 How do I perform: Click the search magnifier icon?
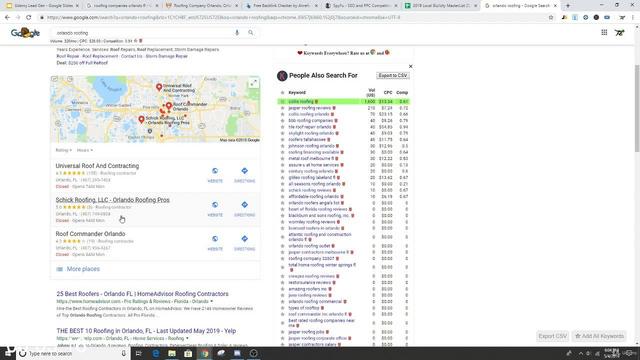251,33
